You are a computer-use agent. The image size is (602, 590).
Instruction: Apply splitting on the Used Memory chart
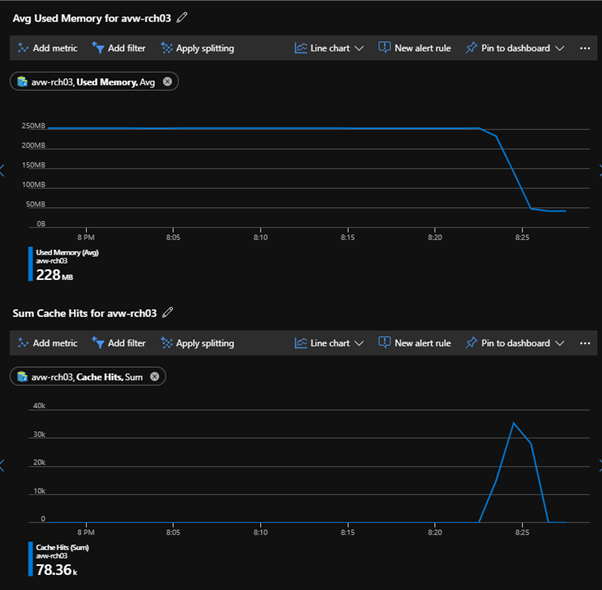point(197,48)
